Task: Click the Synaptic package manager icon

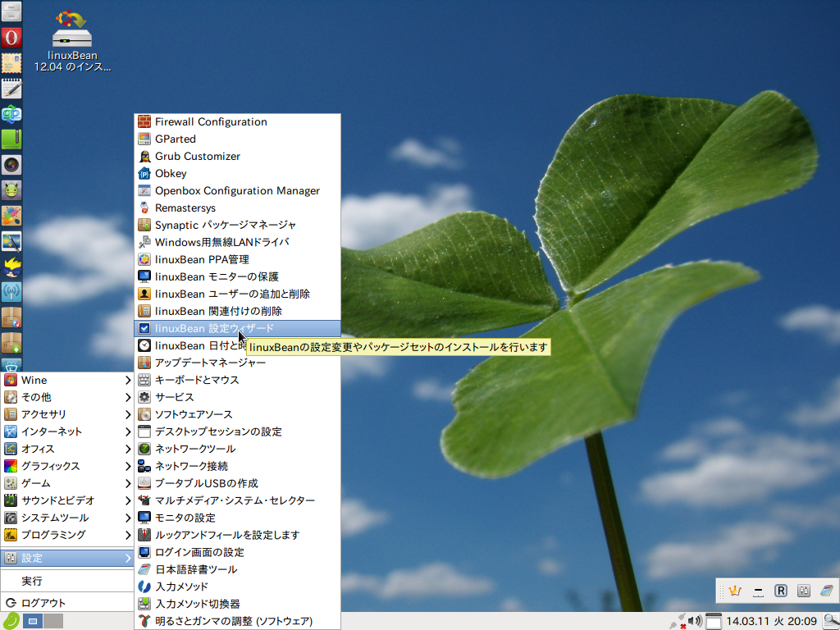Action: pyautogui.click(x=144, y=225)
